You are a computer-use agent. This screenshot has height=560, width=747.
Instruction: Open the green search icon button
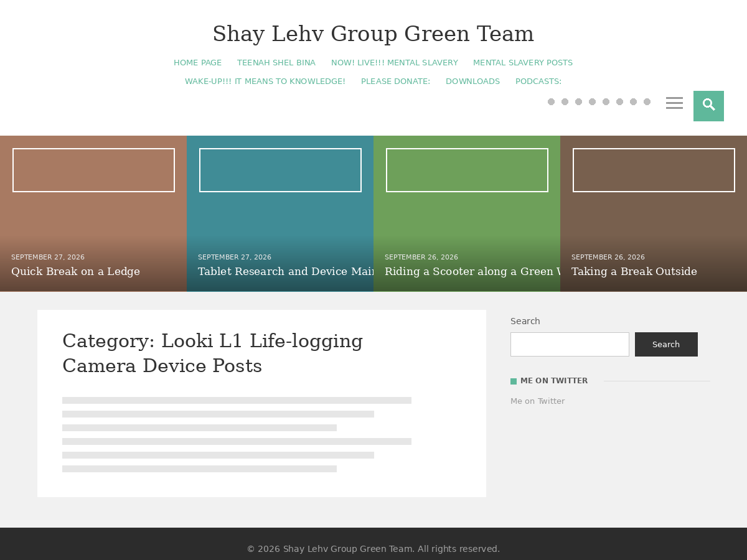tap(708, 106)
